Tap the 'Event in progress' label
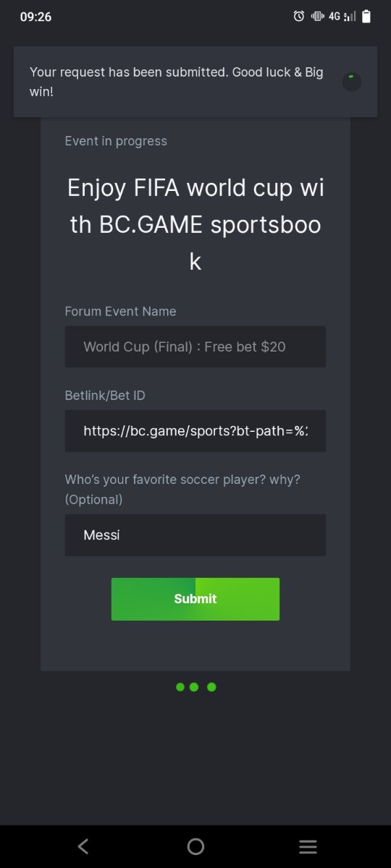The height and width of the screenshot is (868, 391). tap(116, 141)
